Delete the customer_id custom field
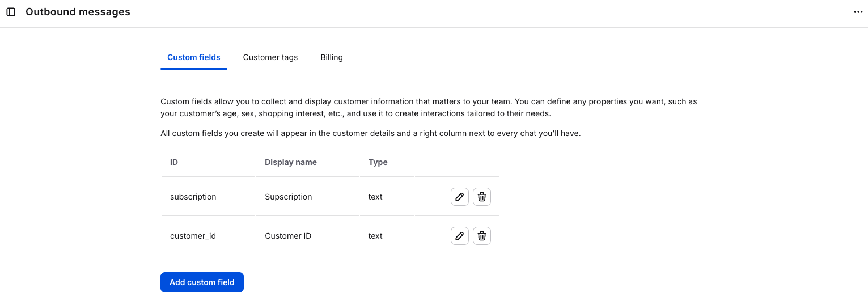This screenshot has height=301, width=868. (x=482, y=236)
